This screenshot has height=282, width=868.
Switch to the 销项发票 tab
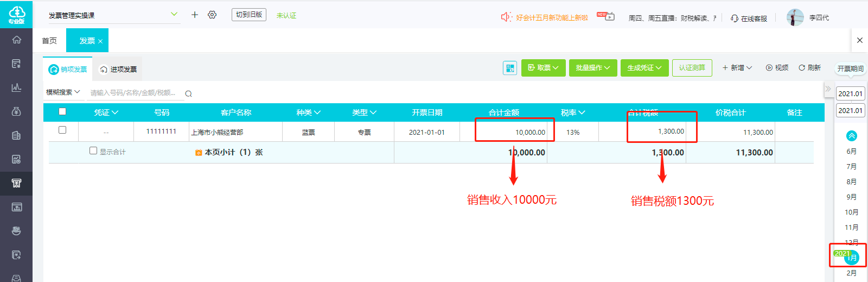click(68, 69)
